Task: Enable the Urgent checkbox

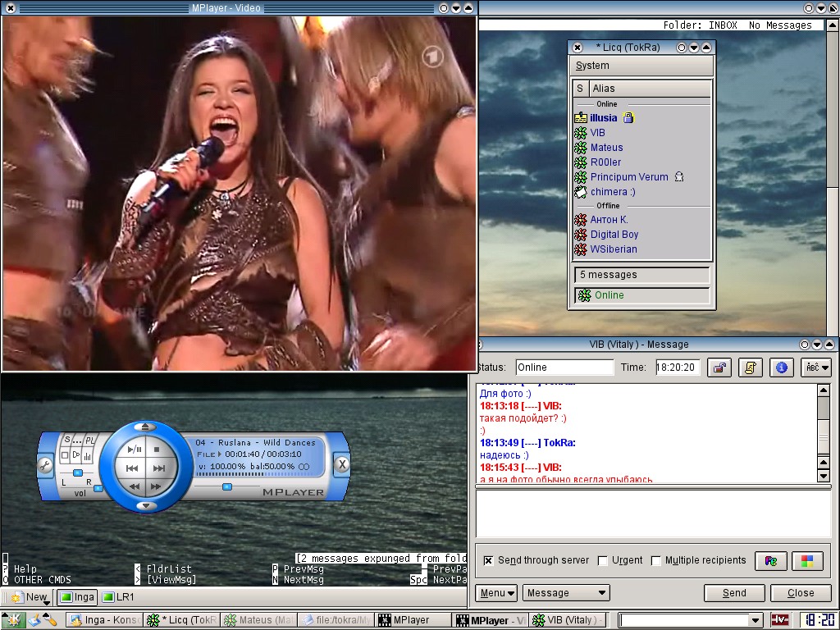Action: pyautogui.click(x=602, y=560)
